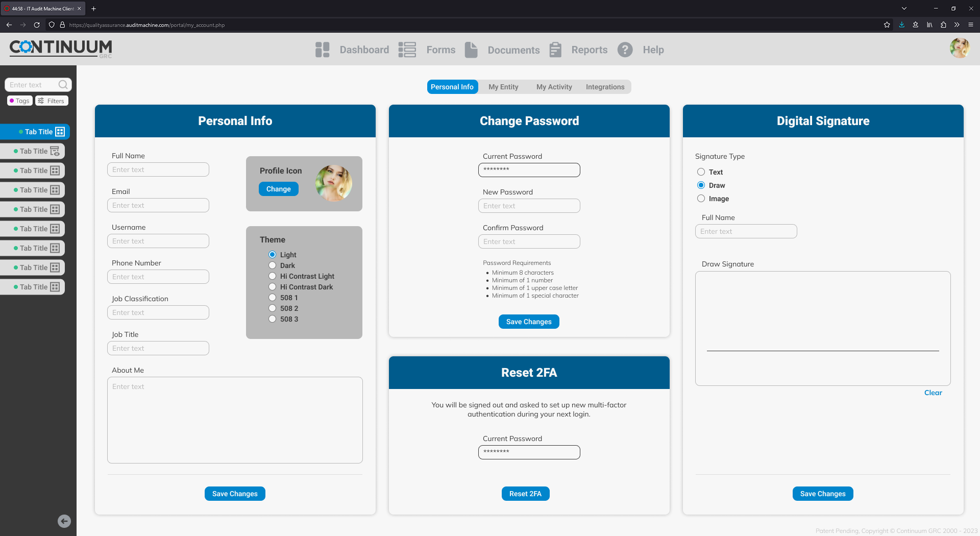Click the Reports clipboard icon
This screenshot has height=536, width=980.
click(x=555, y=50)
